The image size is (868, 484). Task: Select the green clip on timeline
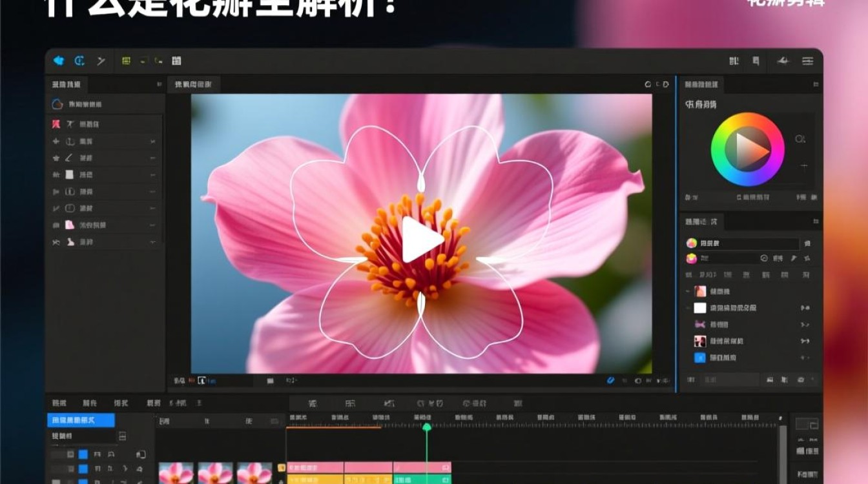click(x=422, y=479)
